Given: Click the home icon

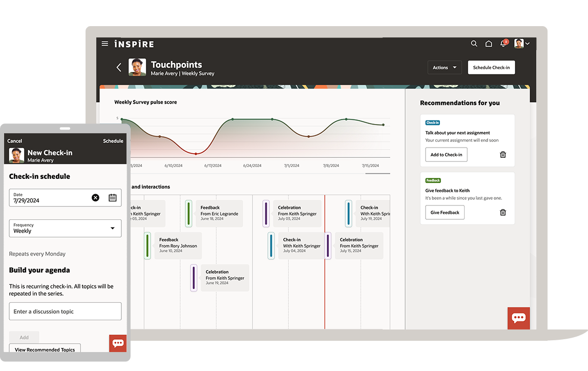Looking at the screenshot, I should tap(489, 44).
